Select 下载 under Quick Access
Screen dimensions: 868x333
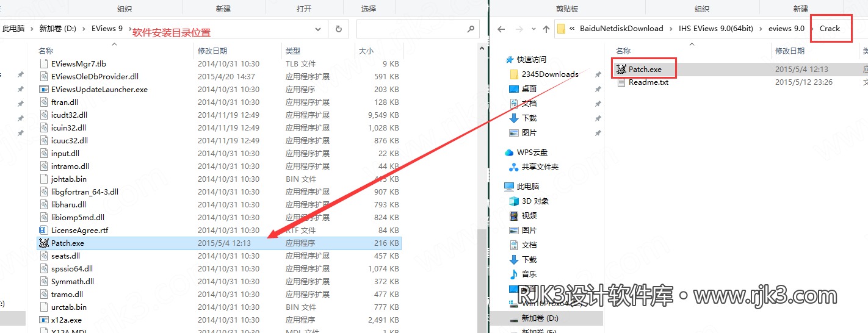529,118
